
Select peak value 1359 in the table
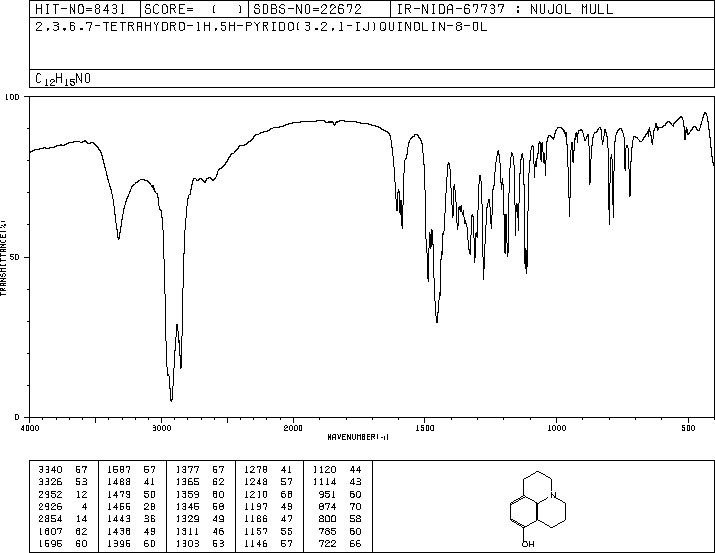[x=187, y=494]
